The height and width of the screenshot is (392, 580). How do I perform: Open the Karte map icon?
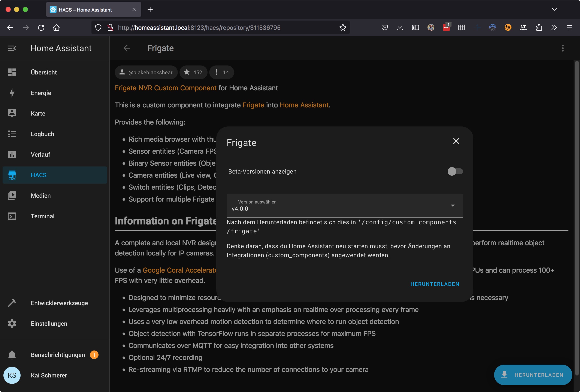tap(12, 113)
